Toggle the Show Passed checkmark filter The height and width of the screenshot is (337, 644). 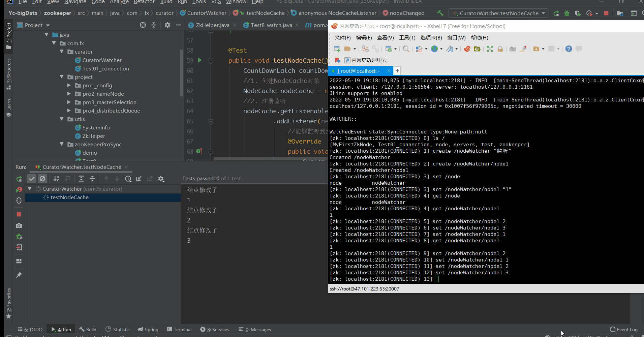[32, 179]
